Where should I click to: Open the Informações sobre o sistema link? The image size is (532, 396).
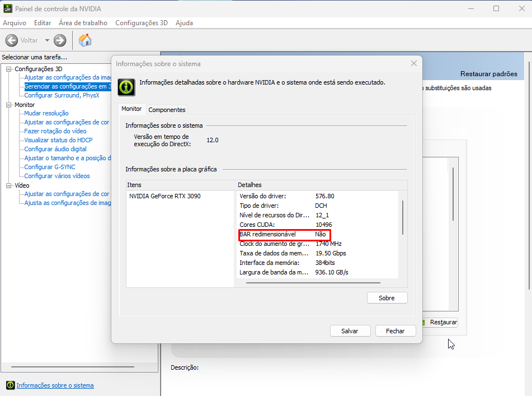tap(55, 385)
